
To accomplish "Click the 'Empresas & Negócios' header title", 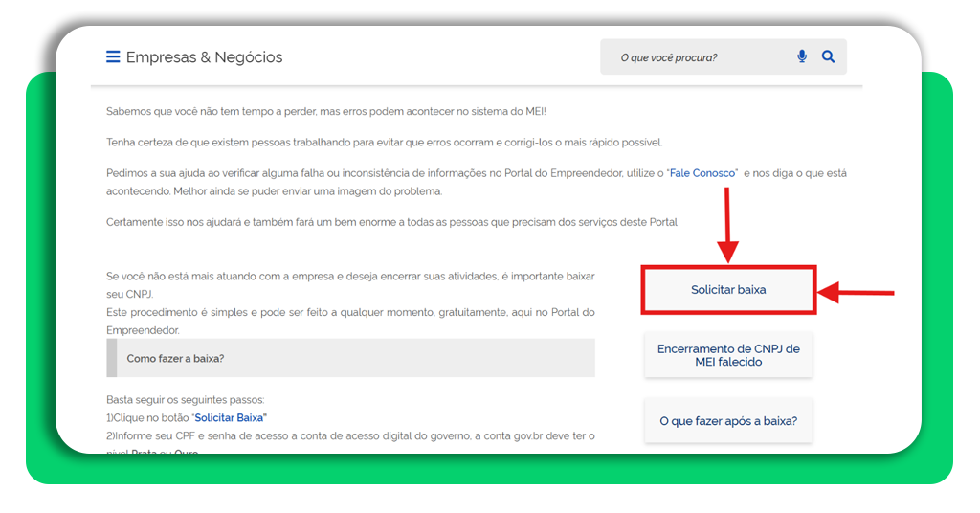I will pyautogui.click(x=204, y=57).
